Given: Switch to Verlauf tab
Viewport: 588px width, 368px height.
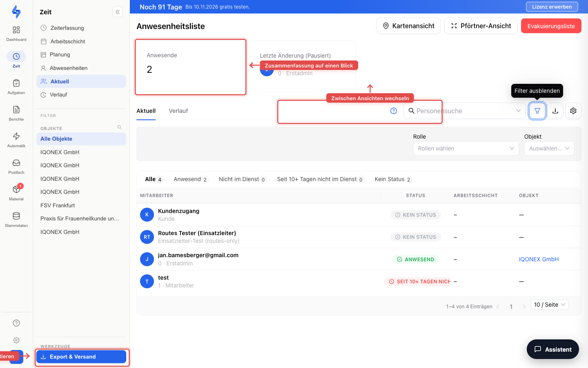Looking at the screenshot, I should [x=178, y=111].
